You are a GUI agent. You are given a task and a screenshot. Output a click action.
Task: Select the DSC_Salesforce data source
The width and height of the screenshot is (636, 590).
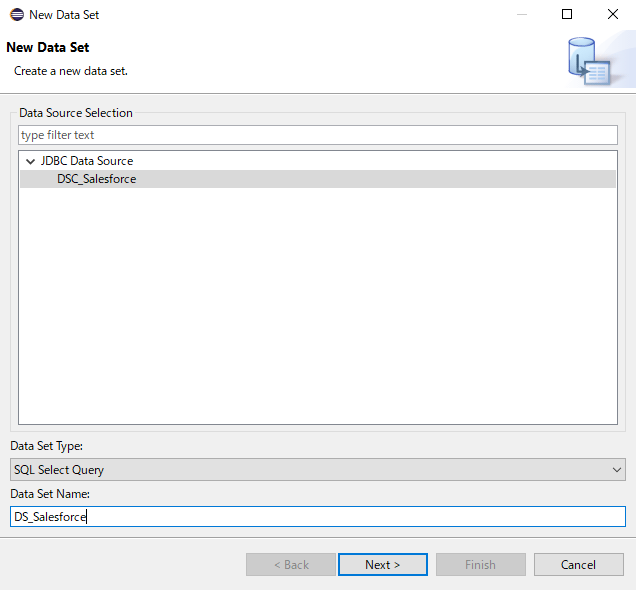[97, 179]
